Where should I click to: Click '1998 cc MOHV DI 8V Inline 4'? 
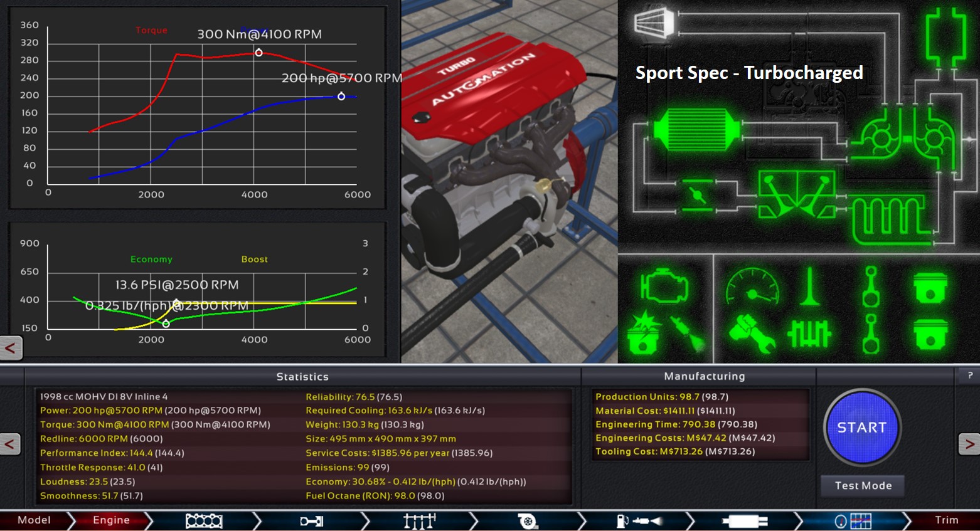[104, 397]
